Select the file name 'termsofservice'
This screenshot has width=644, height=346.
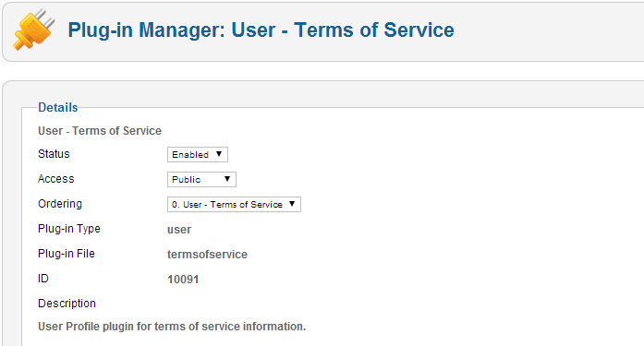[207, 255]
